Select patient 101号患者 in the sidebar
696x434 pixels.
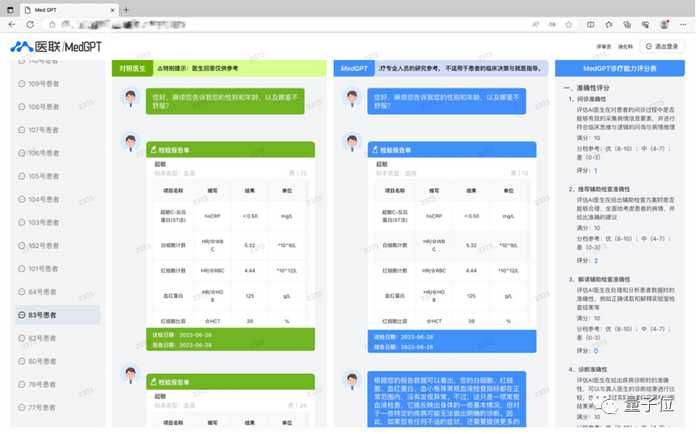[39, 268]
